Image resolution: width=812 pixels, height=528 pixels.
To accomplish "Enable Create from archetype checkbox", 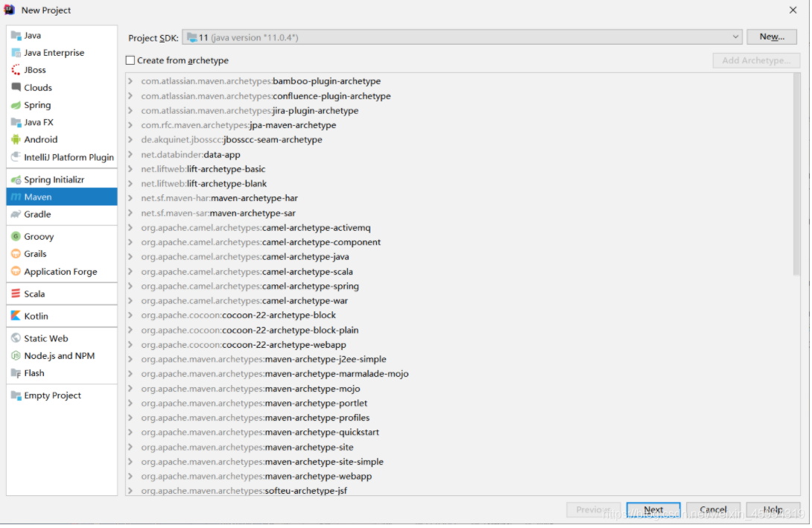I will 130,60.
